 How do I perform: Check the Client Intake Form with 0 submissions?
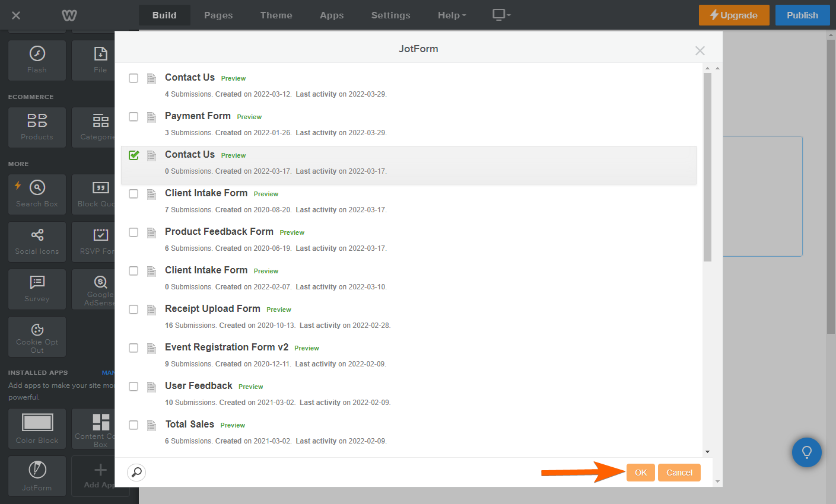pyautogui.click(x=133, y=271)
